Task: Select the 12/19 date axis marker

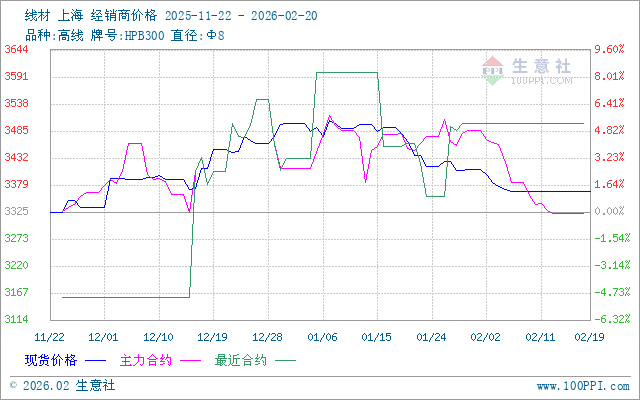Action: (213, 338)
